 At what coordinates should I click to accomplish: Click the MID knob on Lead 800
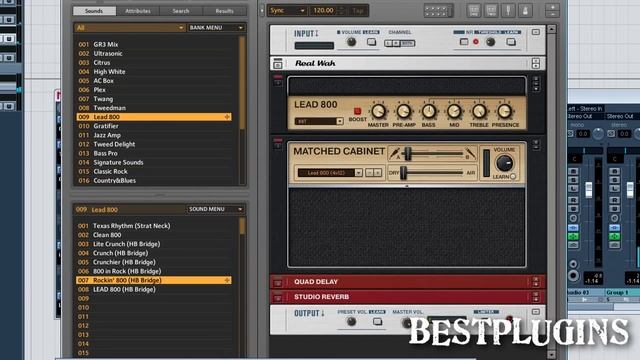[x=454, y=111]
